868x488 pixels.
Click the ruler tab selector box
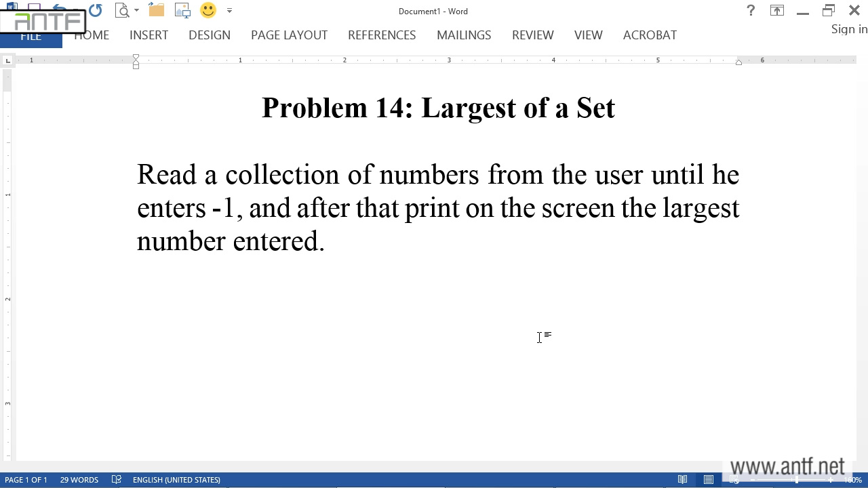(x=7, y=61)
